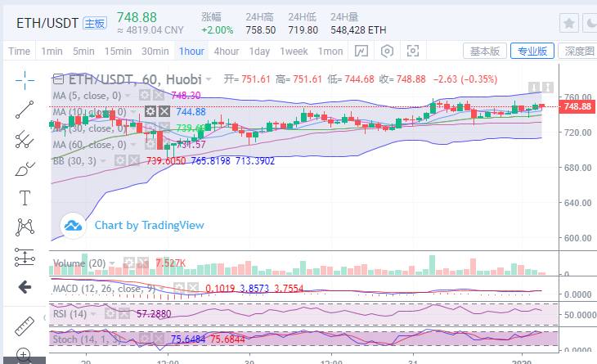The image size is (597, 364).
Task: Select the crosshair cursor tool
Action: pyautogui.click(x=25, y=80)
